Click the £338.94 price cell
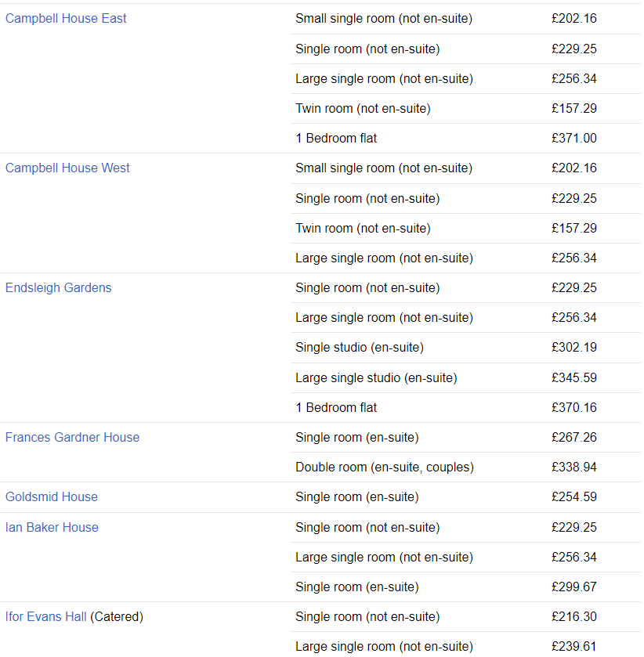The height and width of the screenshot is (657, 644). 574,467
